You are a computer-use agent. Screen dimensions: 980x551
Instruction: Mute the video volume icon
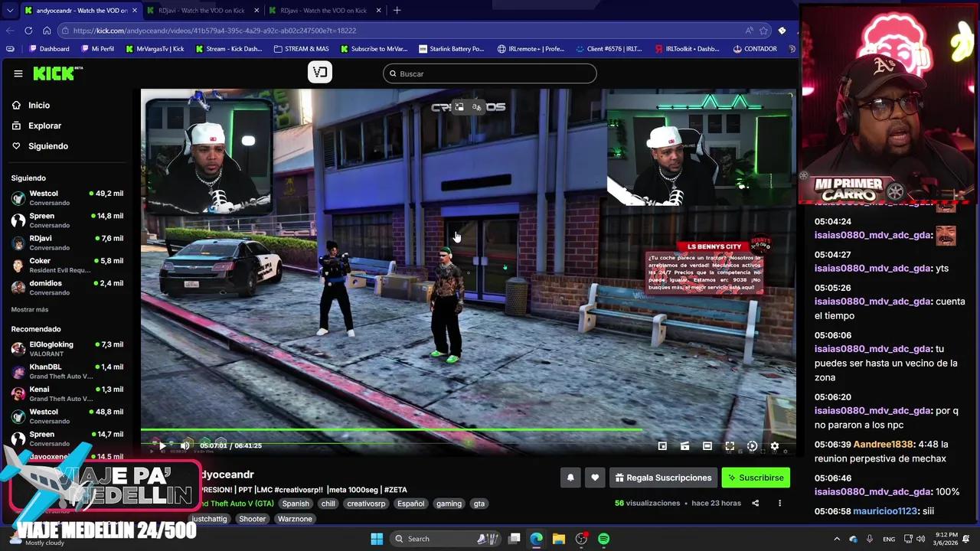(185, 445)
